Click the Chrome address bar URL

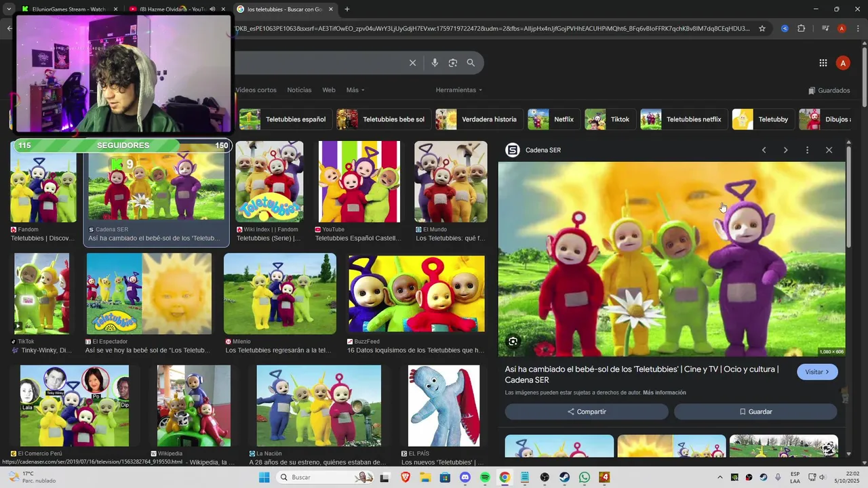(493, 28)
